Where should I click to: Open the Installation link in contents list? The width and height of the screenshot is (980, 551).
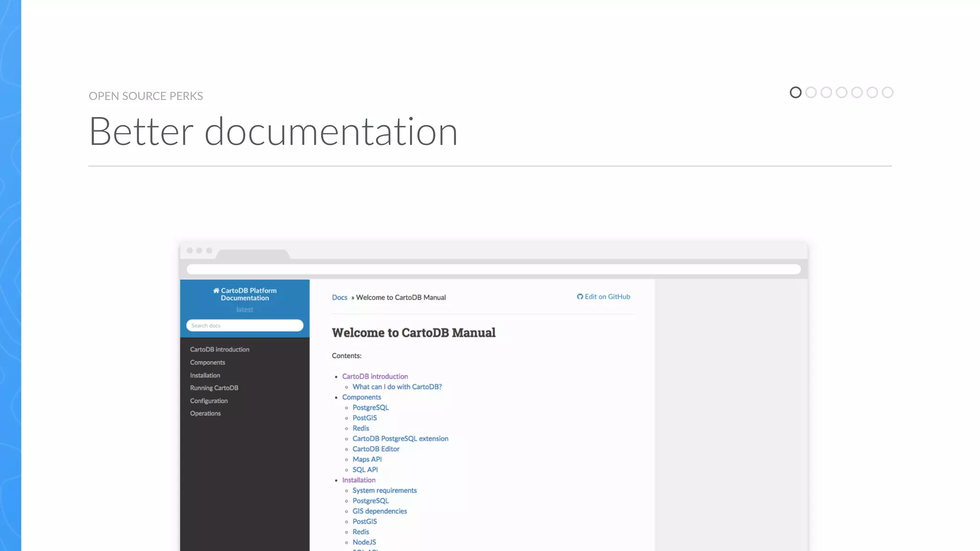[359, 480]
